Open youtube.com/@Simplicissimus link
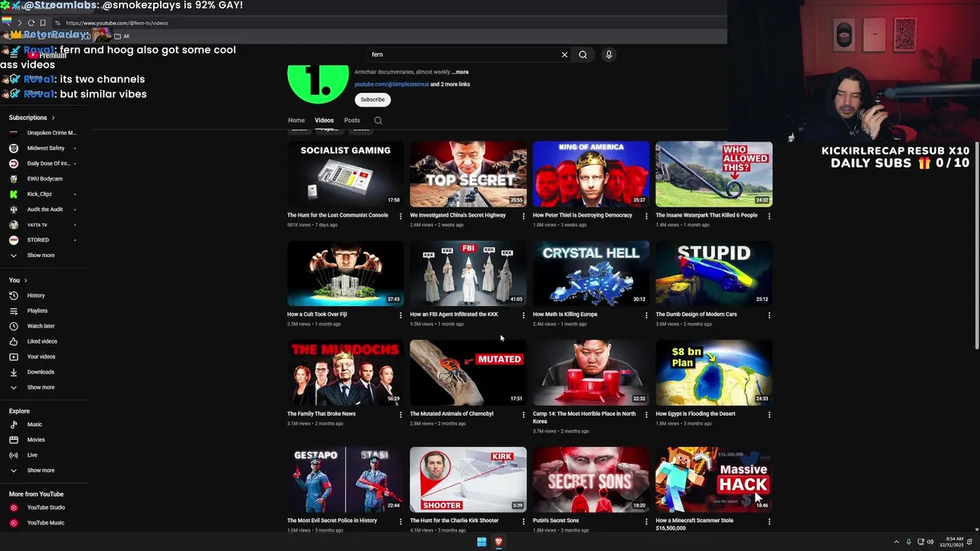The height and width of the screenshot is (551, 980). (x=391, y=84)
